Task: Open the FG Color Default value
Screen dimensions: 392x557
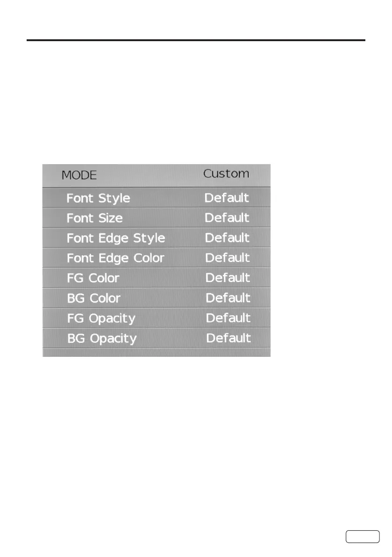Action: [x=228, y=278]
